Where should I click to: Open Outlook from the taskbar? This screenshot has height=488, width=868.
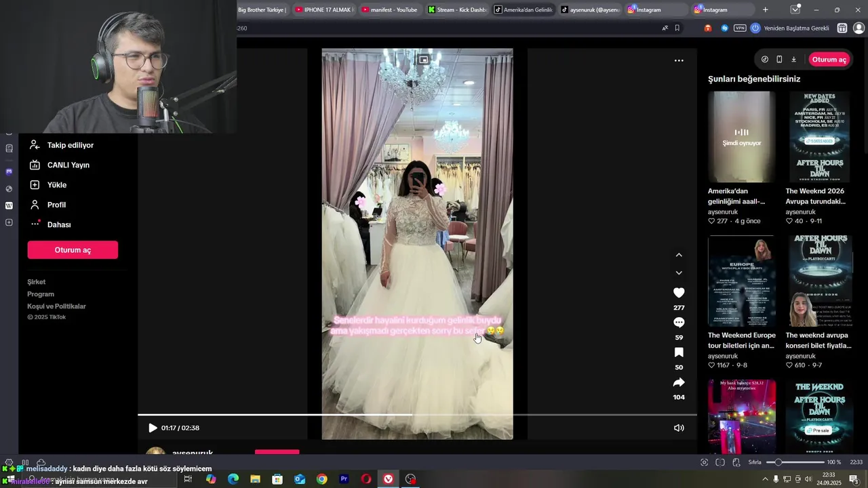pos(300,479)
